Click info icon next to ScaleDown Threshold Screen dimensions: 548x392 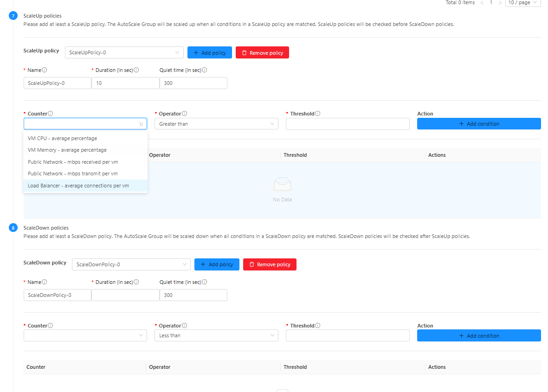click(x=318, y=326)
